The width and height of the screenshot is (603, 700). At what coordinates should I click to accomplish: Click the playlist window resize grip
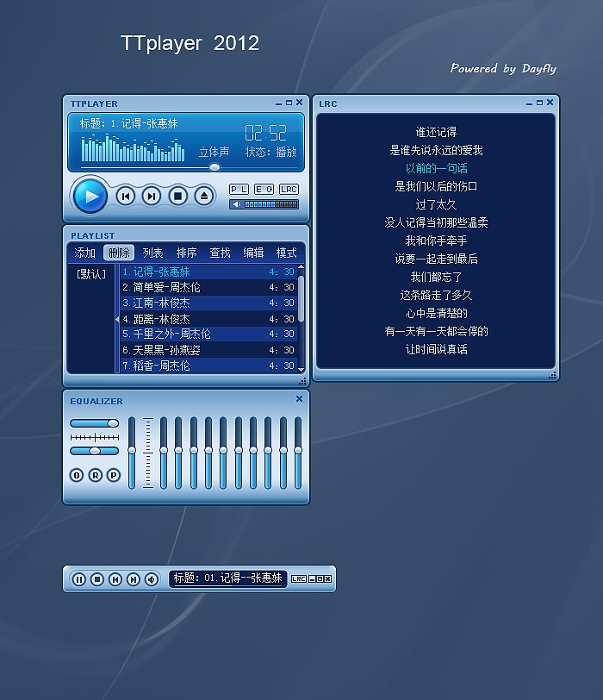click(x=303, y=381)
